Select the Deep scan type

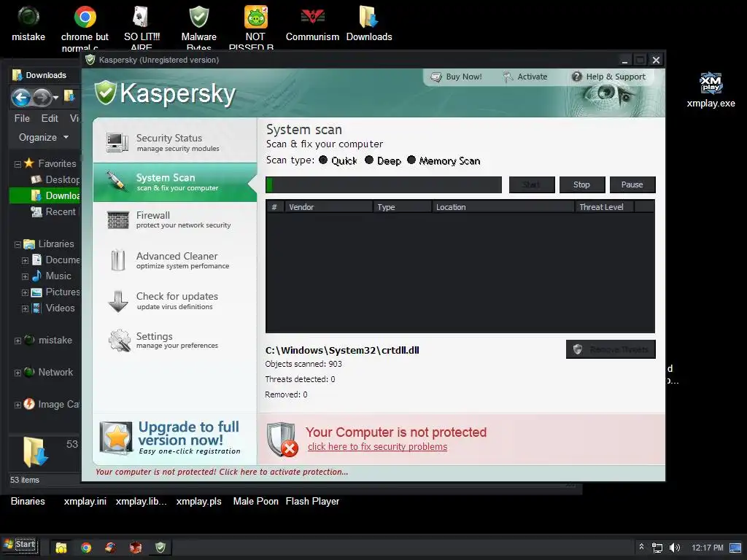(x=368, y=160)
